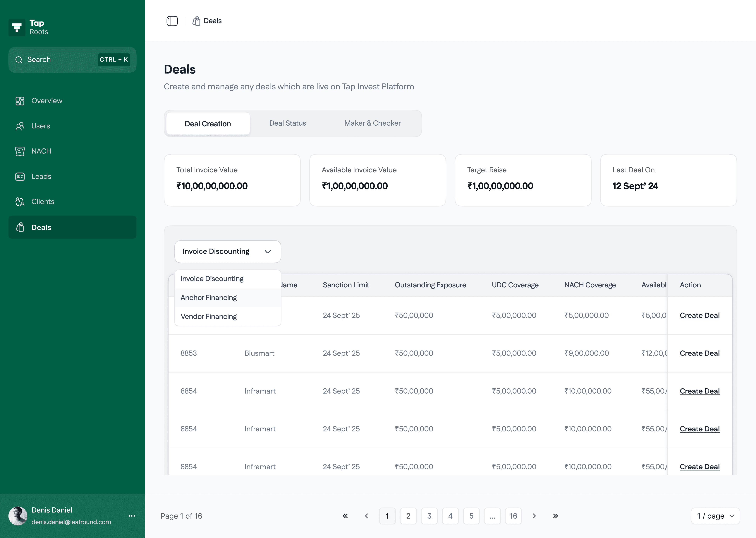Click the Search input field

pyautogui.click(x=60, y=60)
